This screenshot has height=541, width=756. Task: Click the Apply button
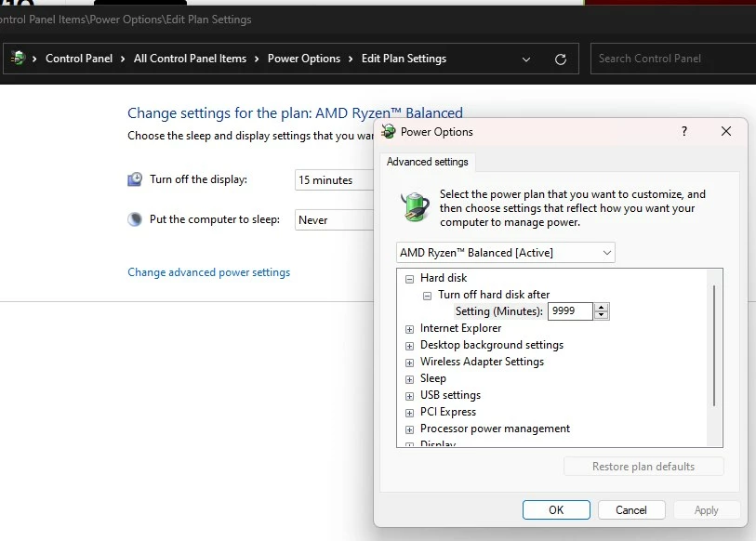pyautogui.click(x=707, y=509)
